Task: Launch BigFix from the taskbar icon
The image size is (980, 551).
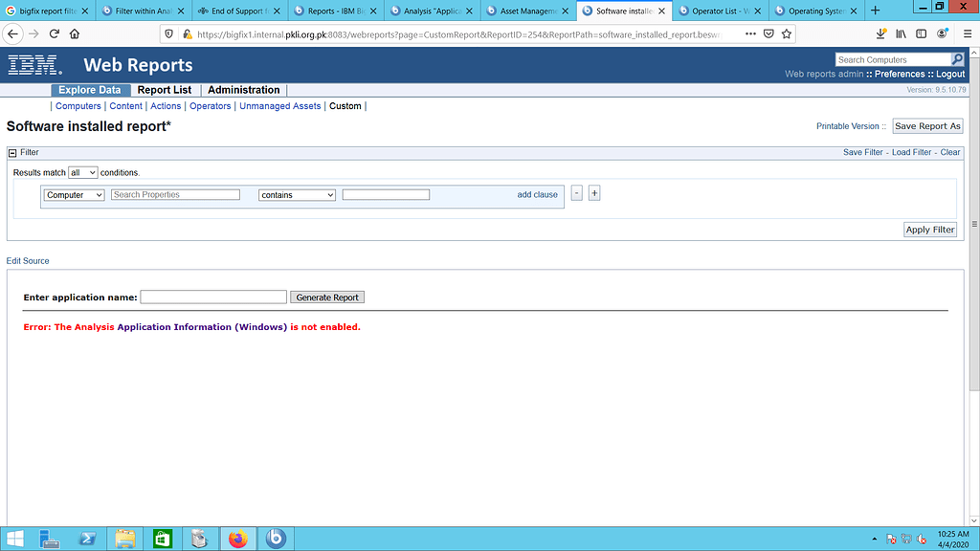Action: click(x=275, y=538)
